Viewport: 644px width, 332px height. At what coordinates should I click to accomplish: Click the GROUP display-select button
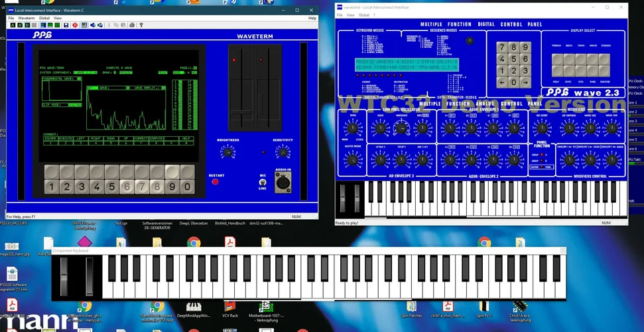557,71
